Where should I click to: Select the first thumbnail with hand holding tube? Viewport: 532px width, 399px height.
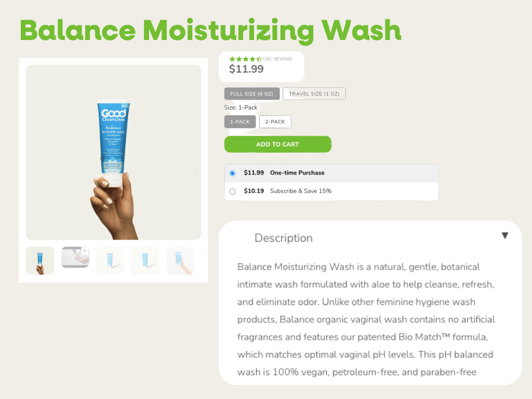click(x=40, y=260)
